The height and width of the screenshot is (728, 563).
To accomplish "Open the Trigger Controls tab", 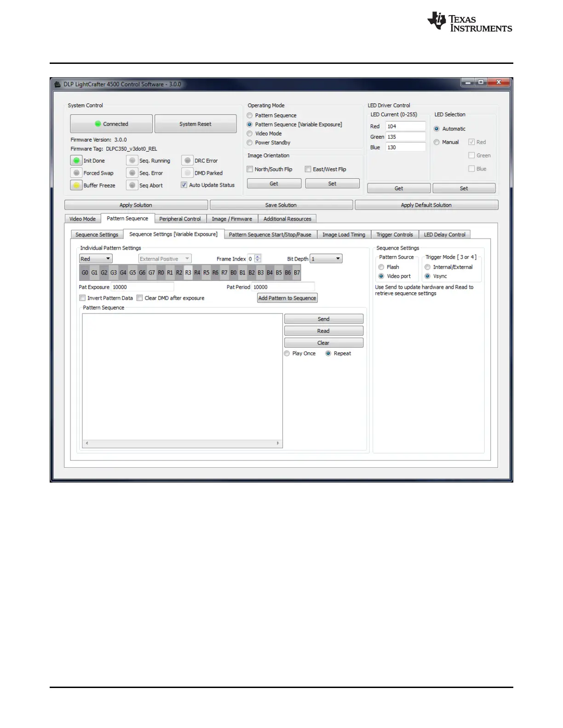I will [395, 234].
